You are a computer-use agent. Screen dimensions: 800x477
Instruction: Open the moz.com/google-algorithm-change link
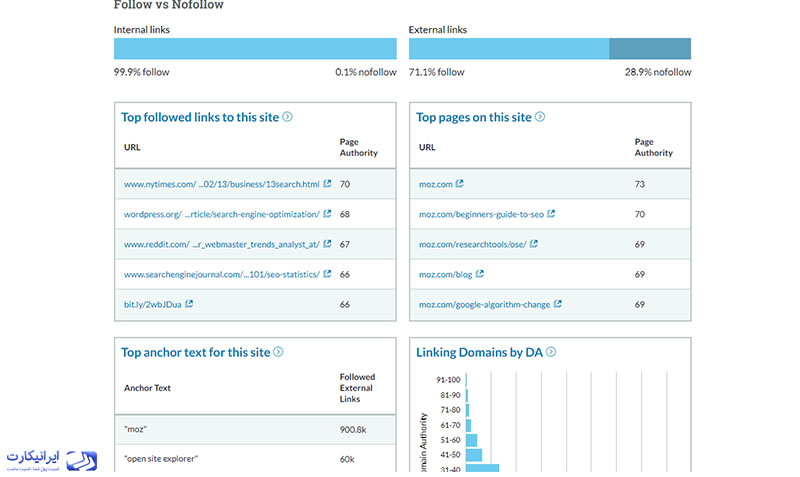[x=484, y=305]
